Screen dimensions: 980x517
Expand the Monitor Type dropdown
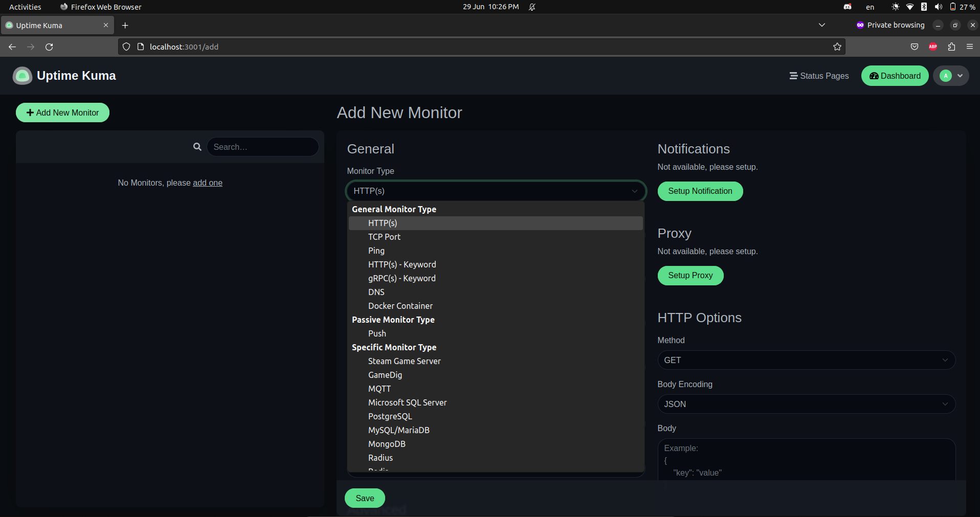pos(496,191)
